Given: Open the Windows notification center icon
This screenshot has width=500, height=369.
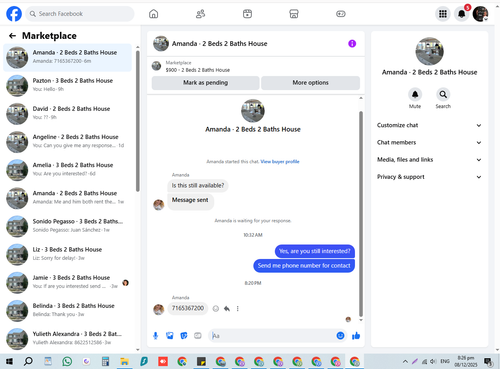Looking at the screenshot, I should tap(488, 361).
